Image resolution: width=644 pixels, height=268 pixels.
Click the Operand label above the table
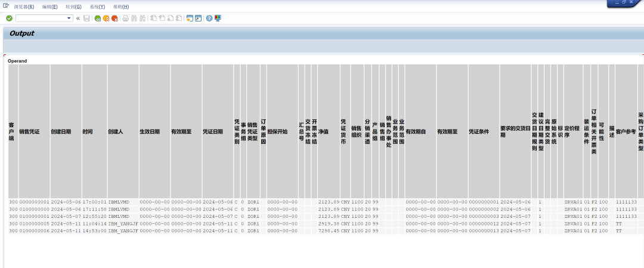click(x=17, y=61)
